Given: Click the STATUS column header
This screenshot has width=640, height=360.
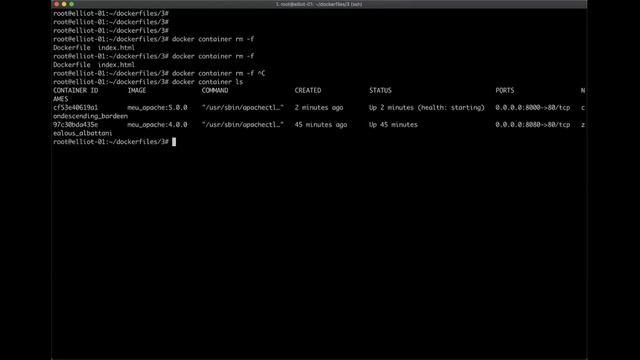Looking at the screenshot, I should [380, 91].
